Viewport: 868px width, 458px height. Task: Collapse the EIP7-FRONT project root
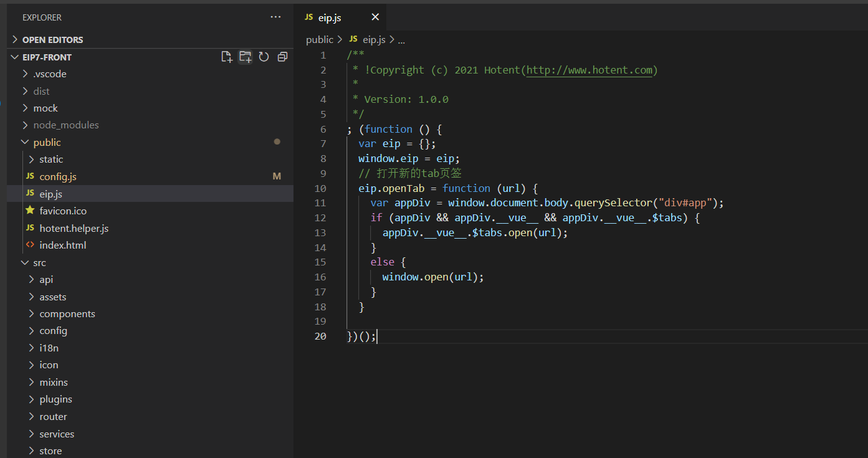47,57
